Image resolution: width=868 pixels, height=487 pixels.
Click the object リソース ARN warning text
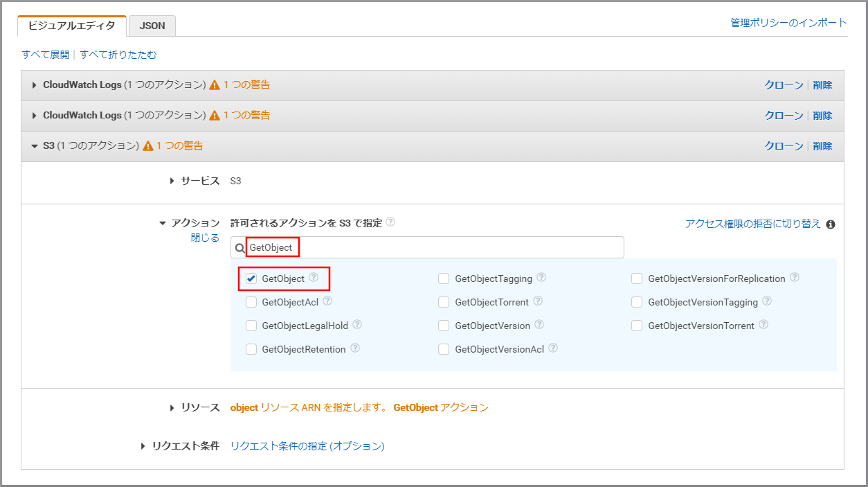click(x=359, y=407)
